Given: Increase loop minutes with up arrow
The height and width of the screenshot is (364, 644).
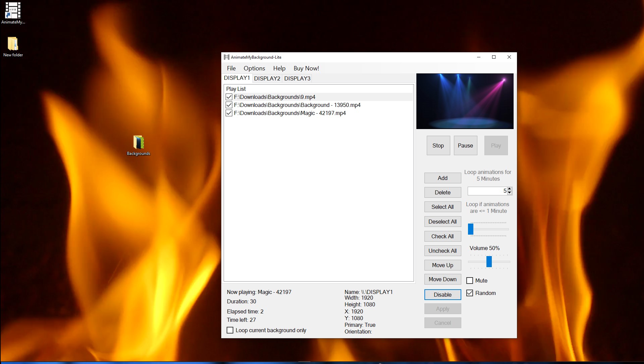Looking at the screenshot, I should coord(510,189).
